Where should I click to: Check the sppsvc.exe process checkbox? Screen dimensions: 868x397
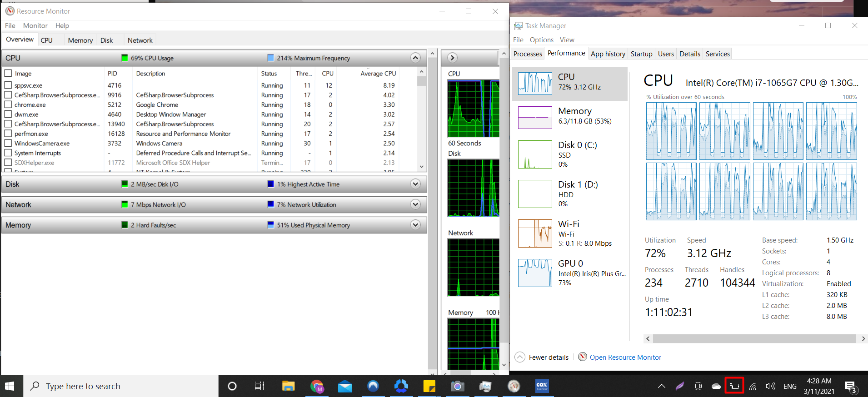[x=8, y=85]
